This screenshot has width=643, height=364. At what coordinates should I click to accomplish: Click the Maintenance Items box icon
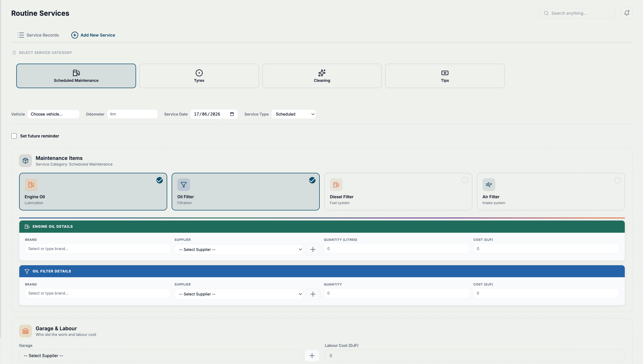point(25,161)
